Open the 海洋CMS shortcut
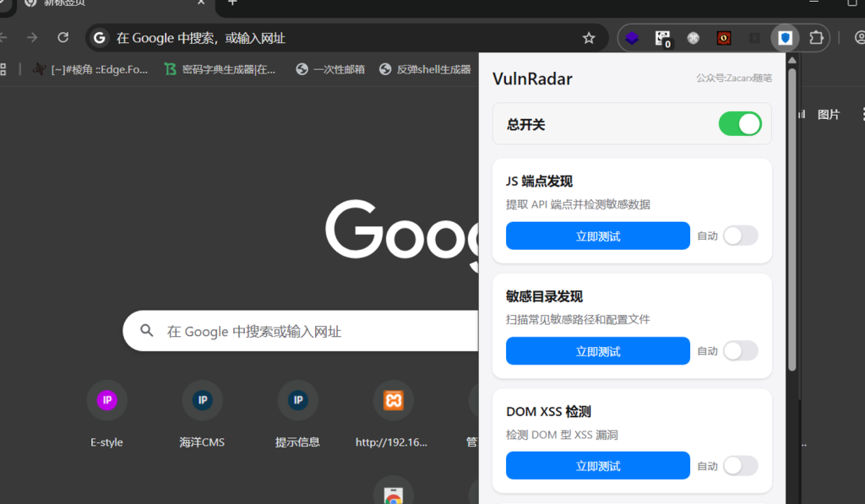 [x=202, y=400]
